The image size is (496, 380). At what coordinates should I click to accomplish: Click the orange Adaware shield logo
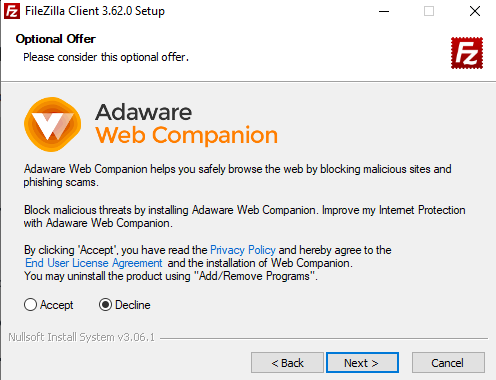tap(53, 124)
